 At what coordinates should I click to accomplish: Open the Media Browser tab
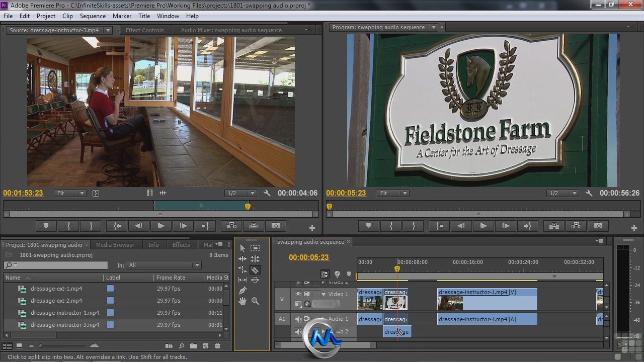115,245
